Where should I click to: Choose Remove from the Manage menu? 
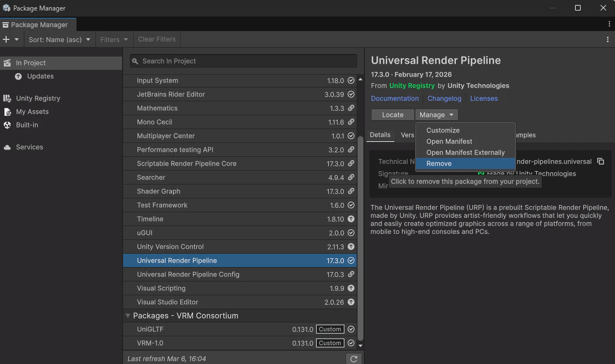point(439,163)
